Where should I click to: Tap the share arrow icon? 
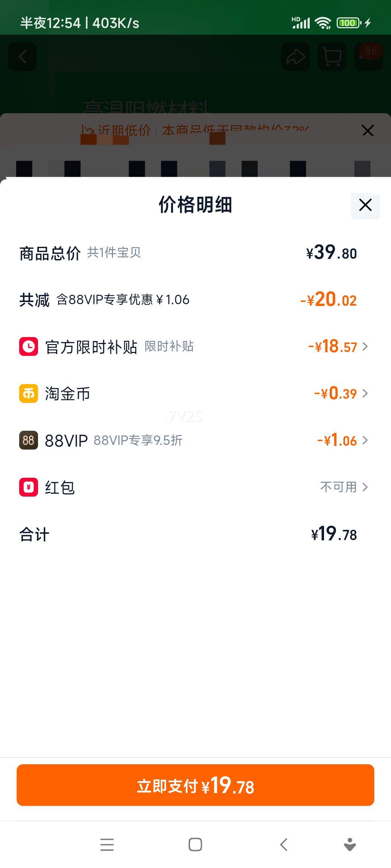pos(295,57)
